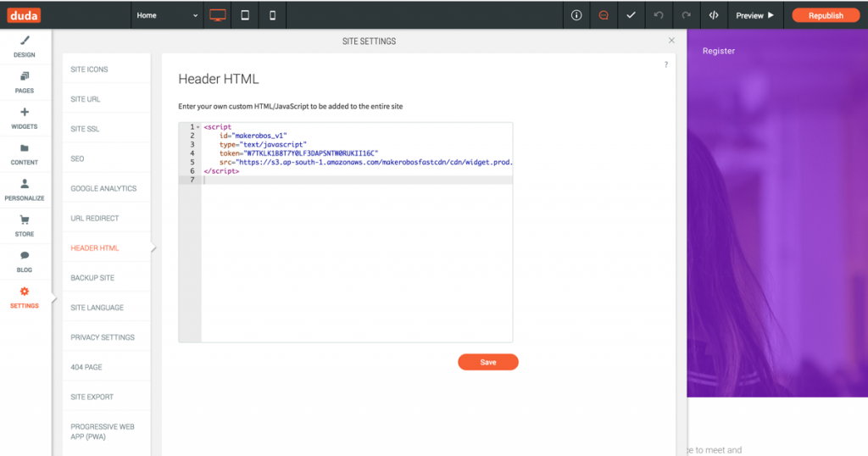The width and height of the screenshot is (868, 456).
Task: Click the Save button
Action: pos(487,362)
